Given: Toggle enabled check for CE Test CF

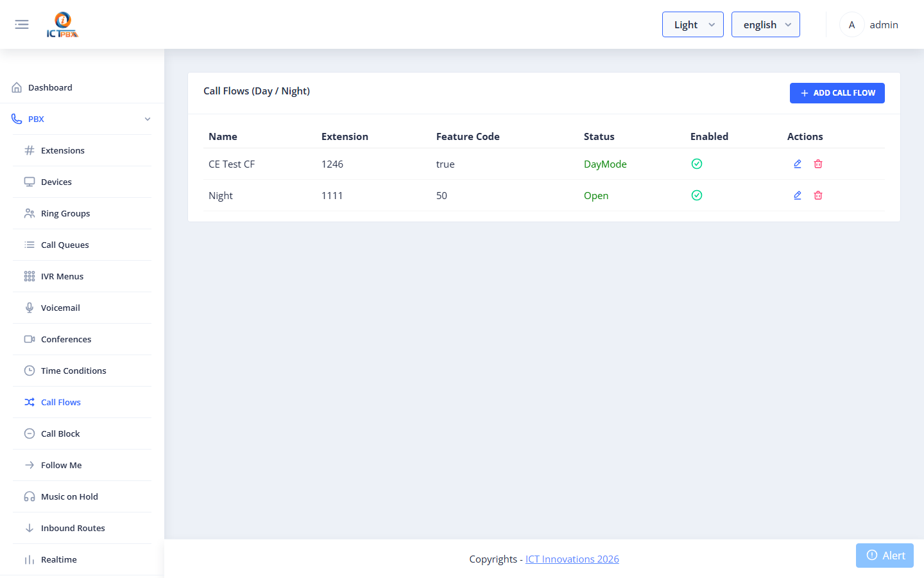Looking at the screenshot, I should 697,164.
